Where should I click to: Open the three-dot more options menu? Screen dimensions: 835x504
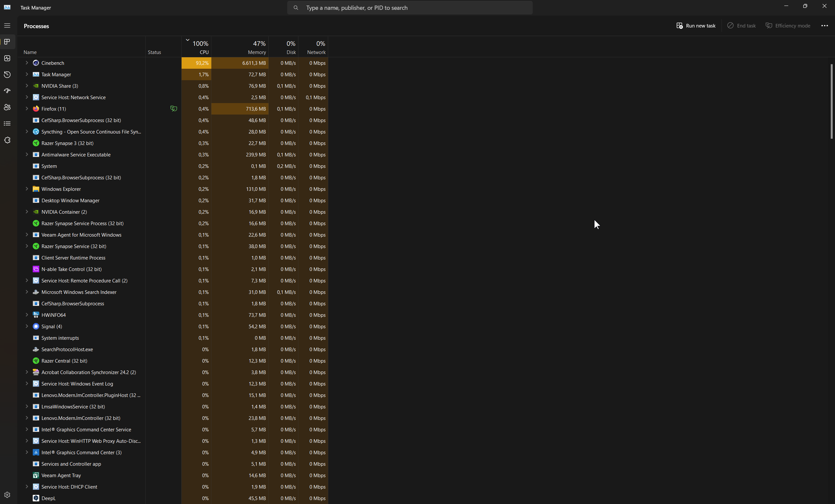[x=825, y=26]
